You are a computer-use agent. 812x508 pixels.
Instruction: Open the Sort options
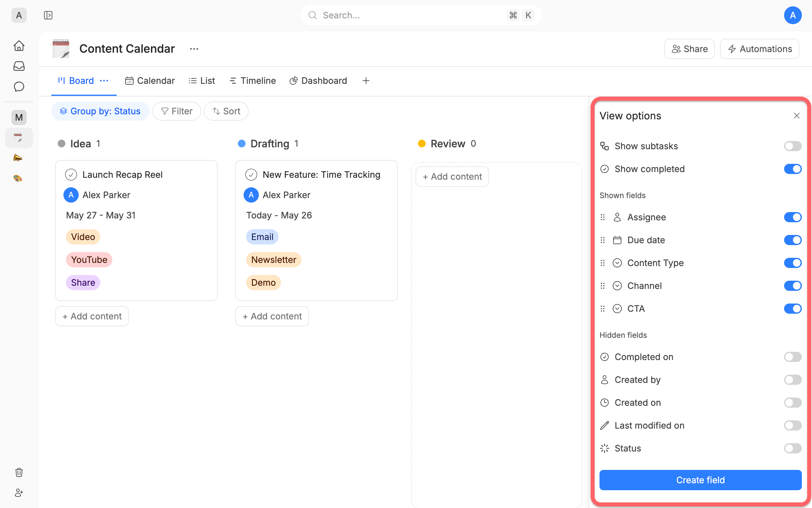(226, 111)
